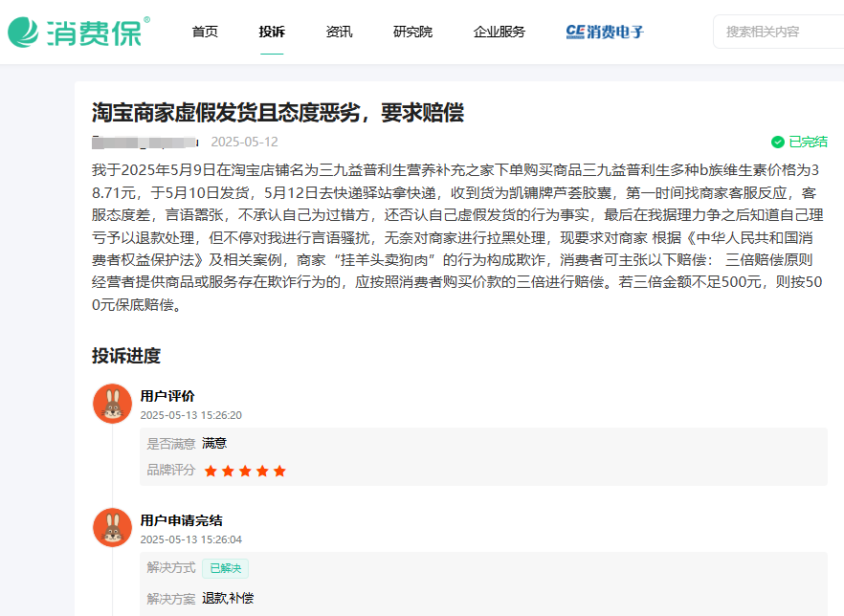Click the 用户评价 heading
The height and width of the screenshot is (616, 844).
click(x=167, y=396)
